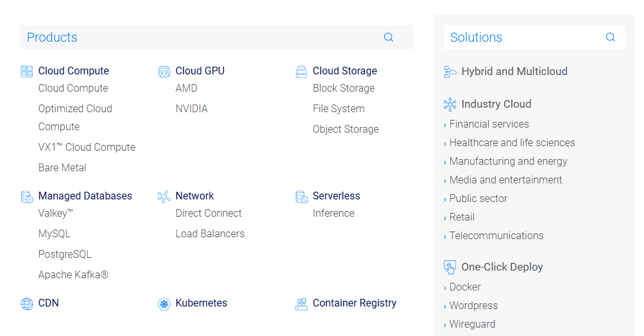Select PostgreSQL database
This screenshot has height=336, width=644.
point(65,255)
